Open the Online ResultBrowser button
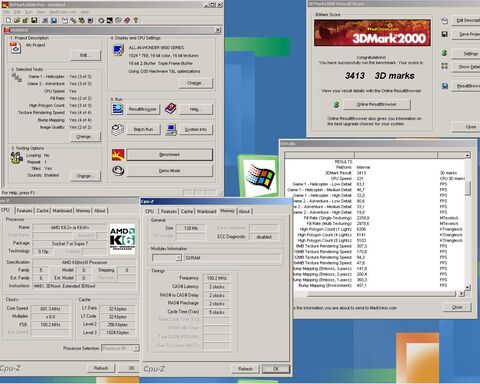Viewport: 480px width, 384px height. point(377,104)
